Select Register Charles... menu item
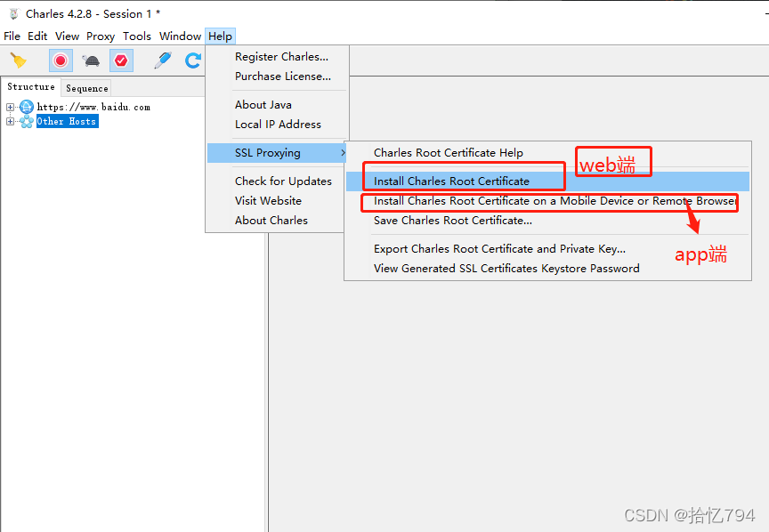The image size is (769, 532). coord(278,56)
